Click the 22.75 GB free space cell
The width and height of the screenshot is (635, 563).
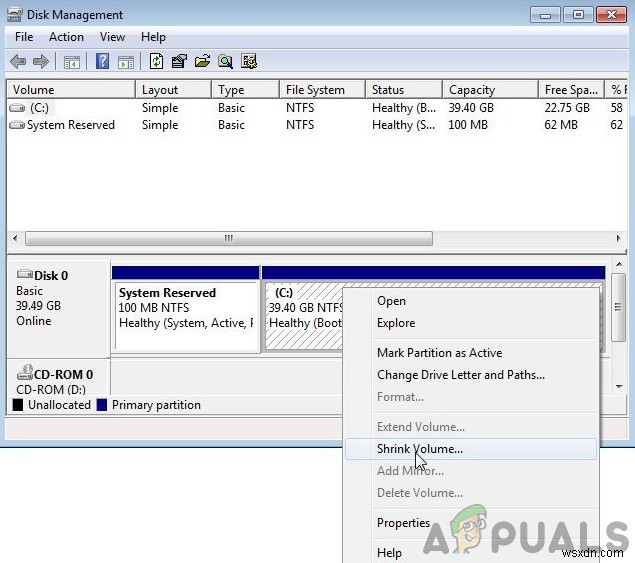(x=567, y=108)
